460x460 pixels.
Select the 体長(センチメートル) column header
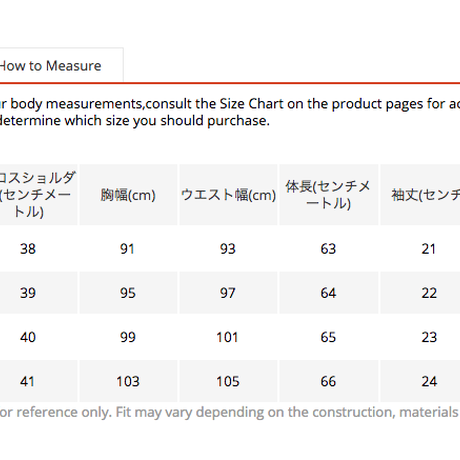point(329,195)
